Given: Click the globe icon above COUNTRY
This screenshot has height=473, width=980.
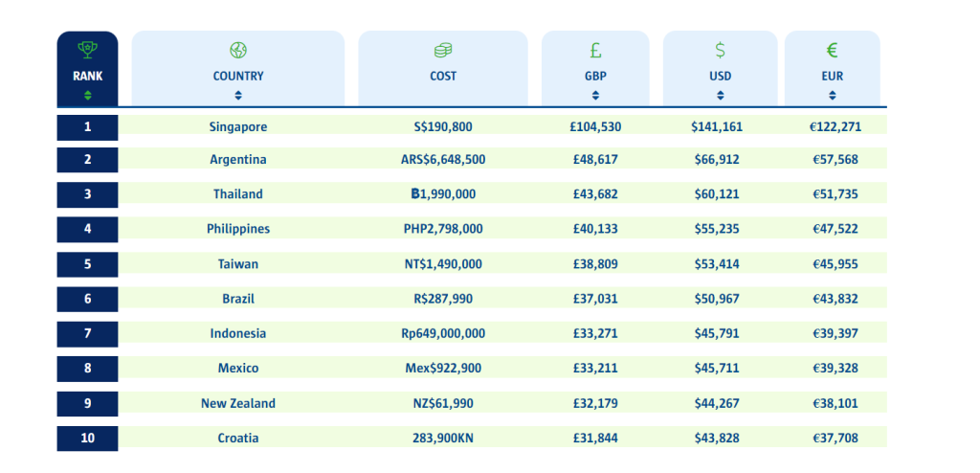Looking at the screenshot, I should tap(238, 50).
